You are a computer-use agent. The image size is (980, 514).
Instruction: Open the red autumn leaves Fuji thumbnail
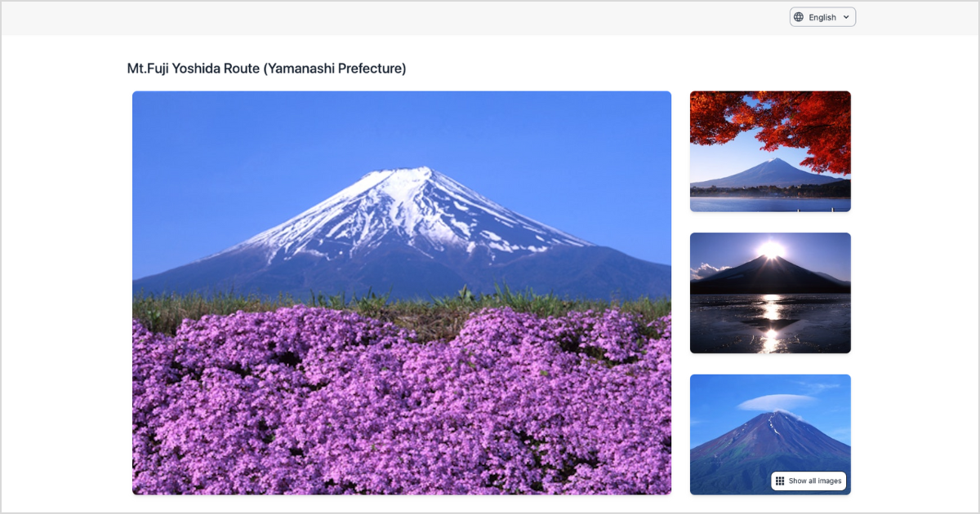click(x=770, y=151)
